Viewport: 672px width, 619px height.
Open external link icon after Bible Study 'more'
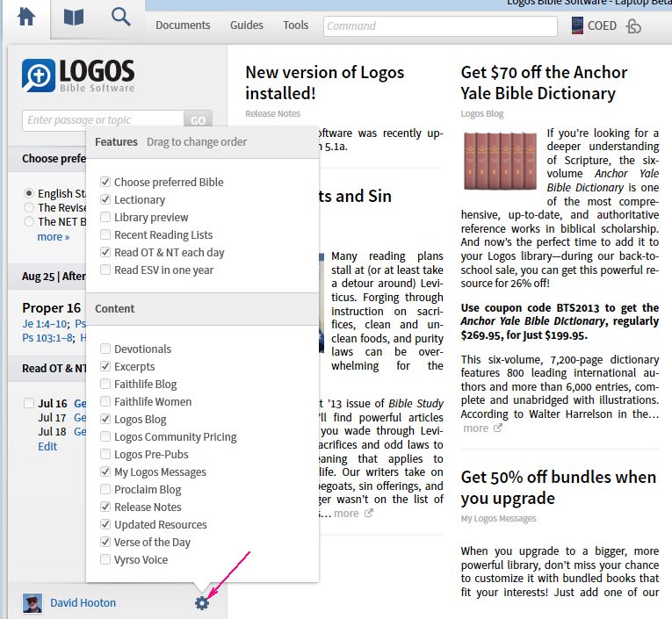tap(369, 513)
